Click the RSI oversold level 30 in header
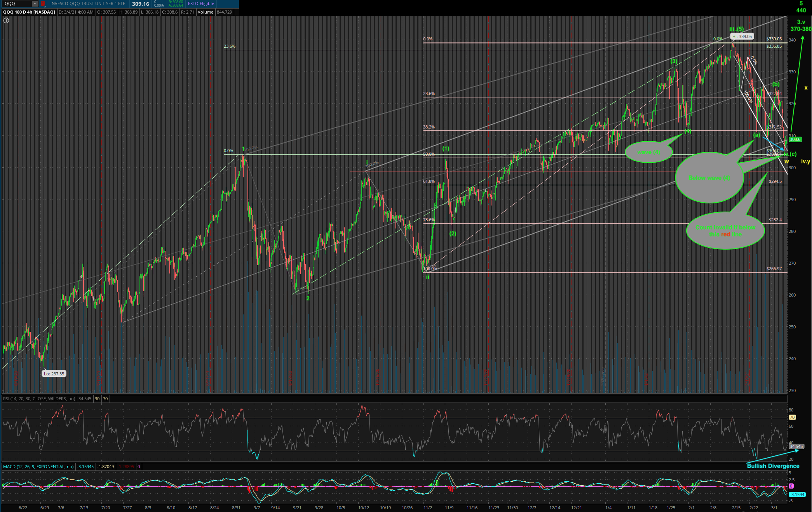The height and width of the screenshot is (512, 812). [97, 399]
